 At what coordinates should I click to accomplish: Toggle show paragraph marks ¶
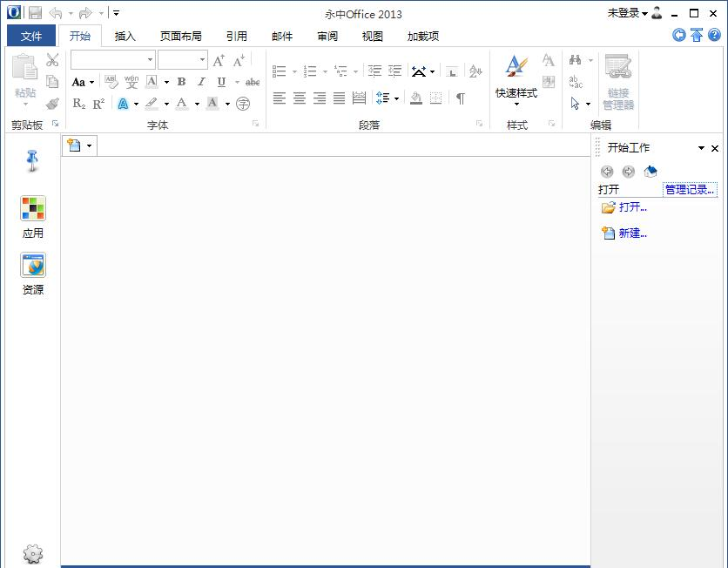click(x=461, y=98)
